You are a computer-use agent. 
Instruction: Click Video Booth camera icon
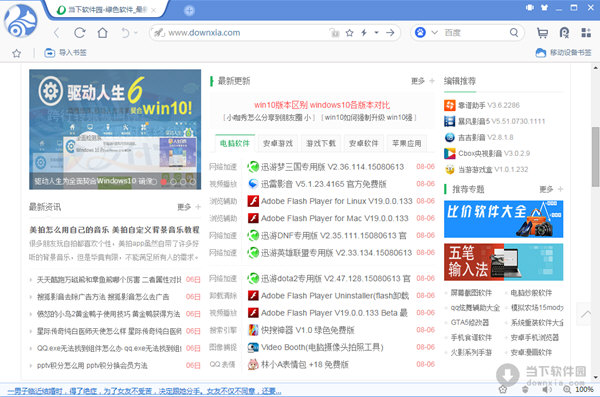click(253, 347)
